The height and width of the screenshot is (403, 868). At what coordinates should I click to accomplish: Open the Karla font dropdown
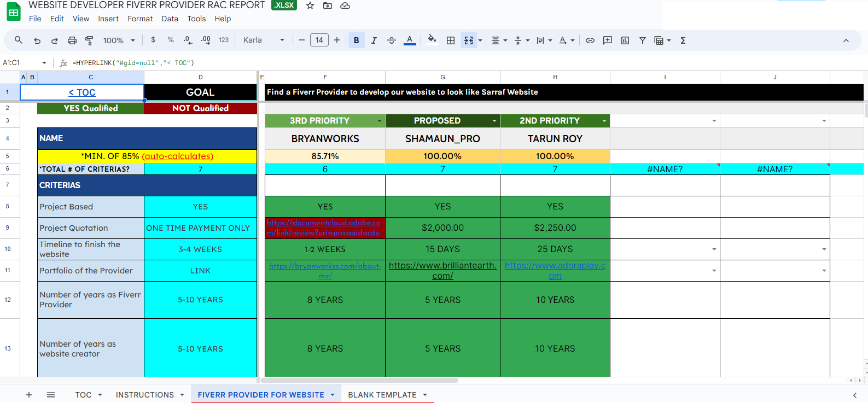[264, 40]
